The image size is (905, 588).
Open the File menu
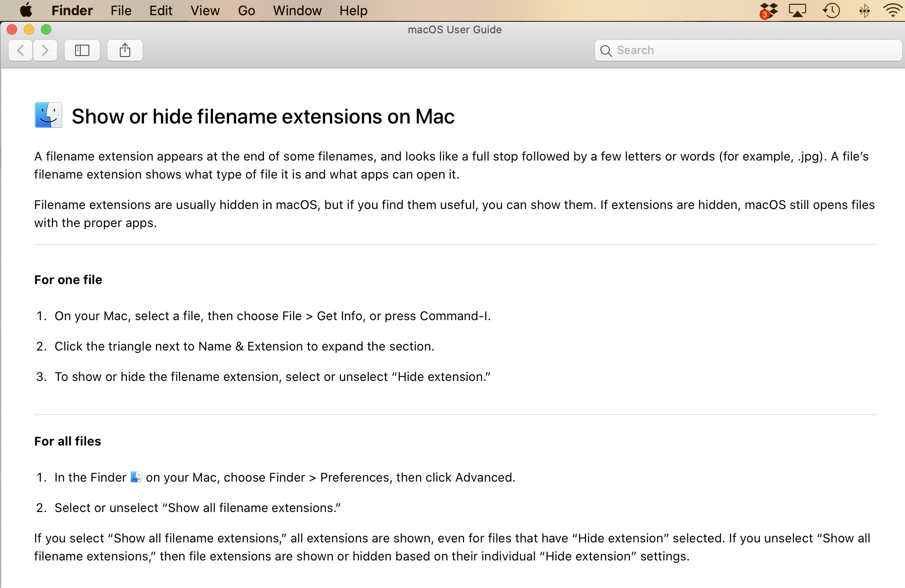[121, 10]
